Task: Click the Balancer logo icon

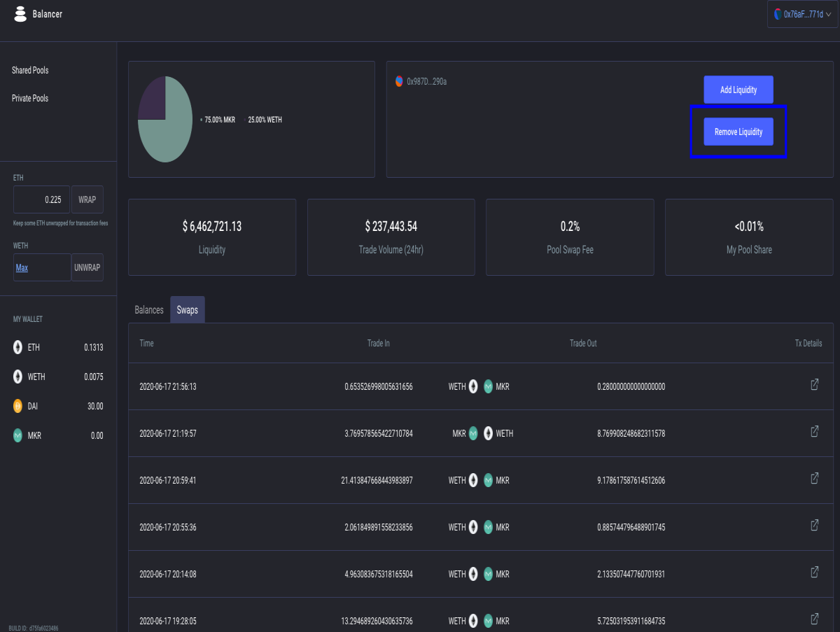Action: 20,14
